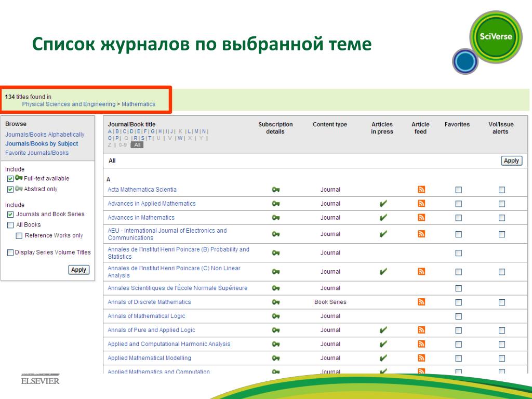Tick Favorites checkbox for Applied Mathematical Modelling
Image resolution: width=532 pixels, height=399 pixels.
[x=458, y=358]
